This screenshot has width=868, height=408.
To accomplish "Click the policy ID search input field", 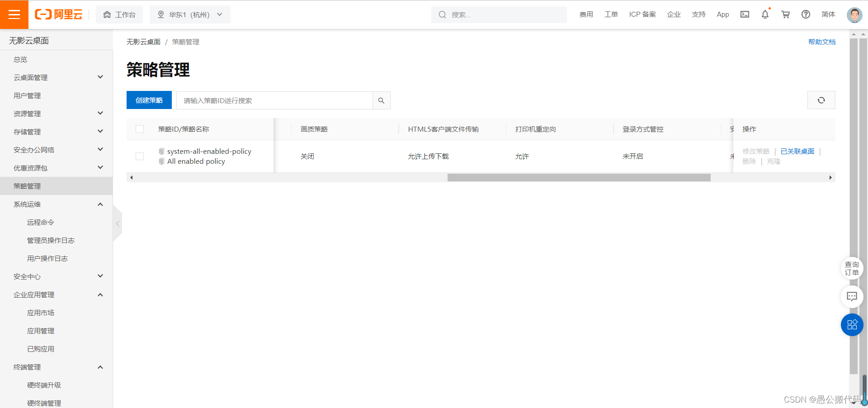I will pos(274,100).
